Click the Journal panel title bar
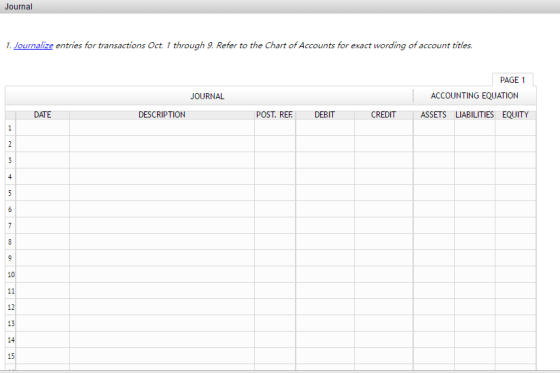This screenshot has height=373, width=560. pos(280,6)
